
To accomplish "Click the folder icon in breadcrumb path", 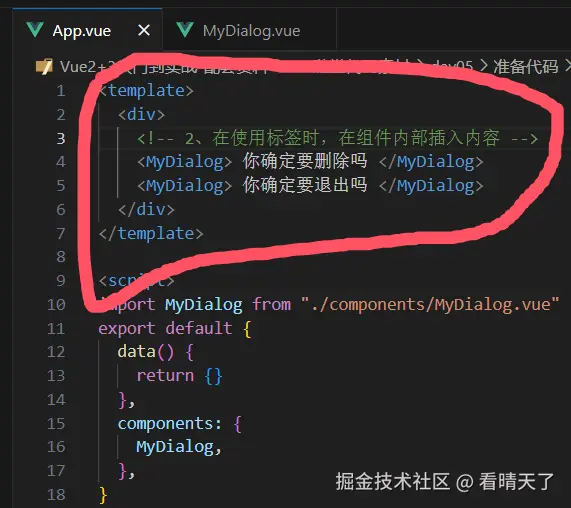I will (x=44, y=66).
